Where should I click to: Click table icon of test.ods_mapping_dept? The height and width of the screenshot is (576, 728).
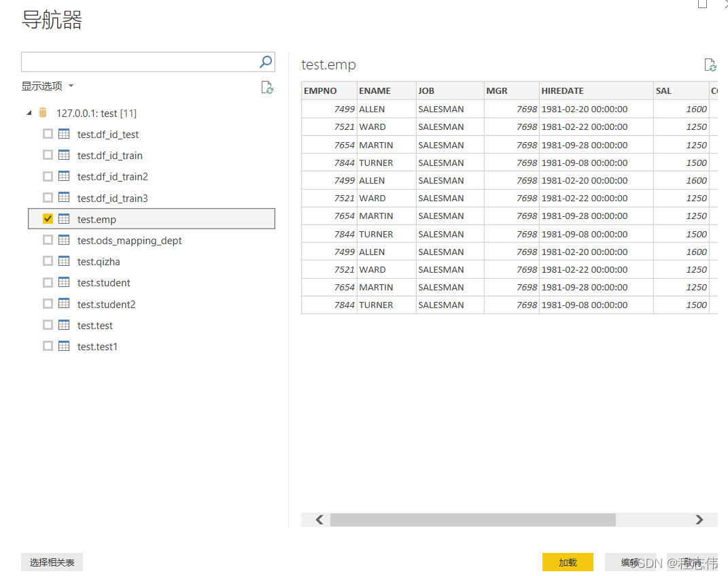click(x=64, y=240)
